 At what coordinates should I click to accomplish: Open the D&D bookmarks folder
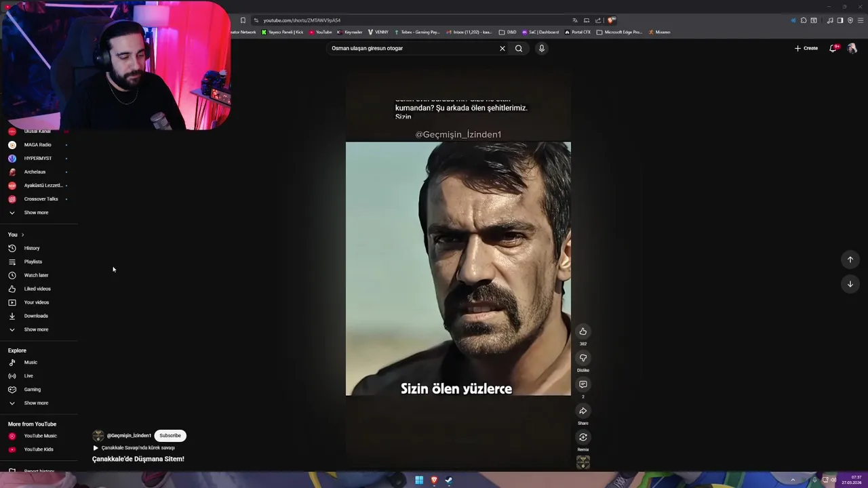(508, 32)
